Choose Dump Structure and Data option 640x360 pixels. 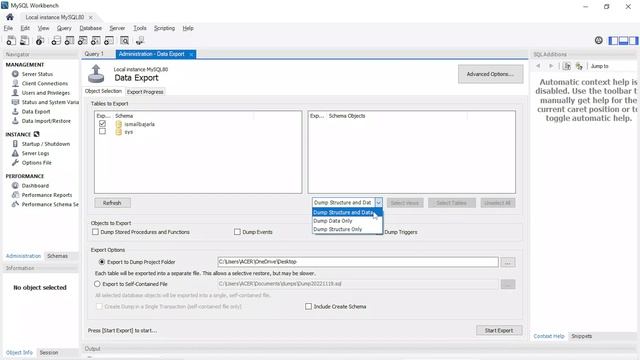coord(347,212)
